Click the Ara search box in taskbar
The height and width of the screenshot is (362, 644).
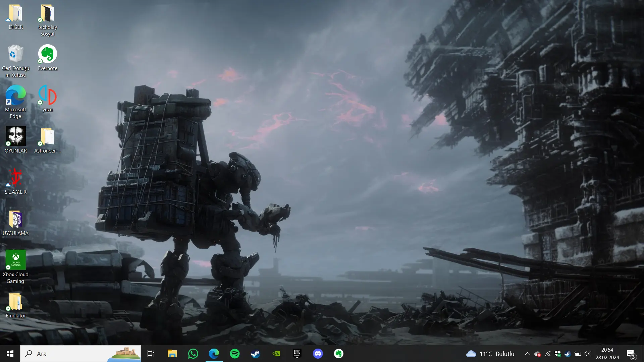[x=80, y=354]
